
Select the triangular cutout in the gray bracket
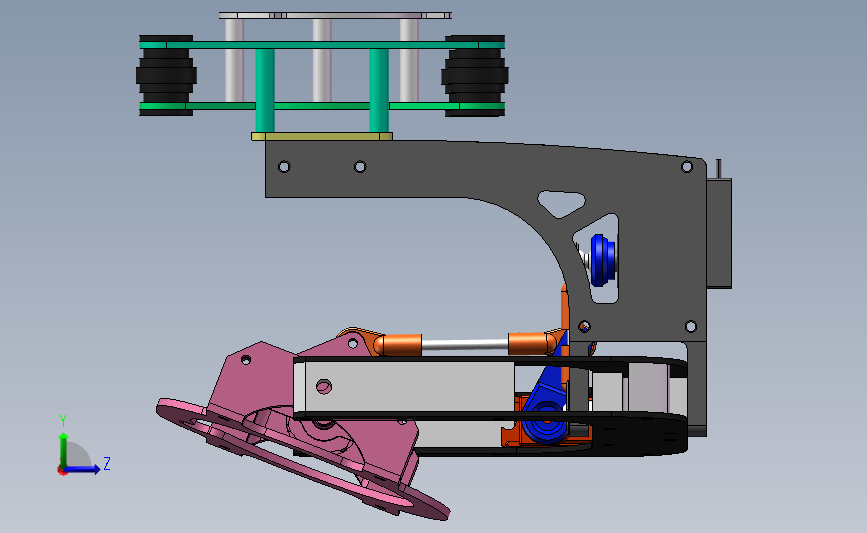561,203
